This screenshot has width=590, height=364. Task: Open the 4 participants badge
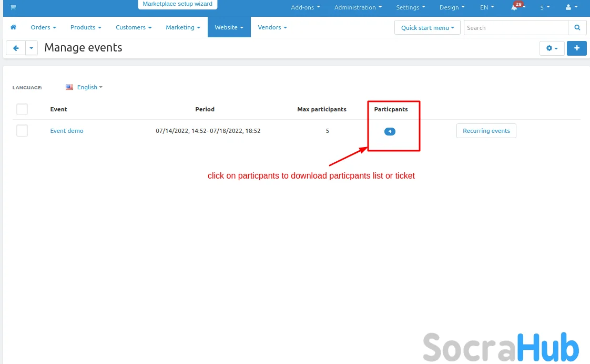click(x=390, y=131)
